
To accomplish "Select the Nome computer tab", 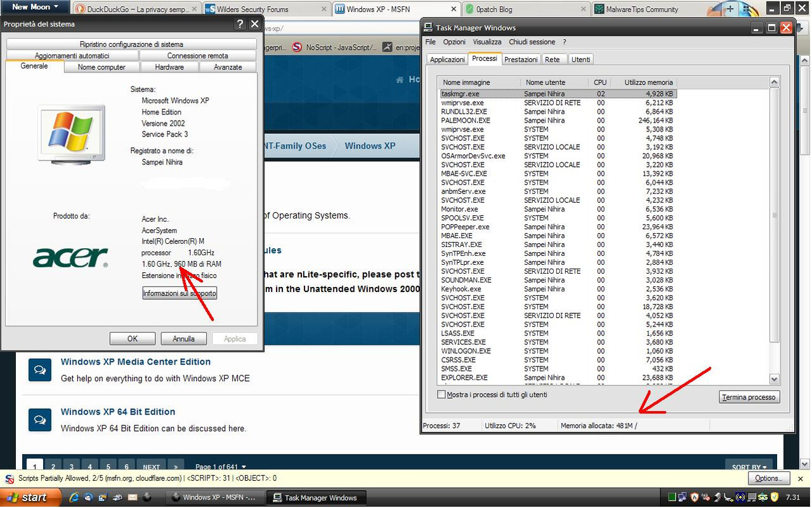I will click(x=101, y=67).
